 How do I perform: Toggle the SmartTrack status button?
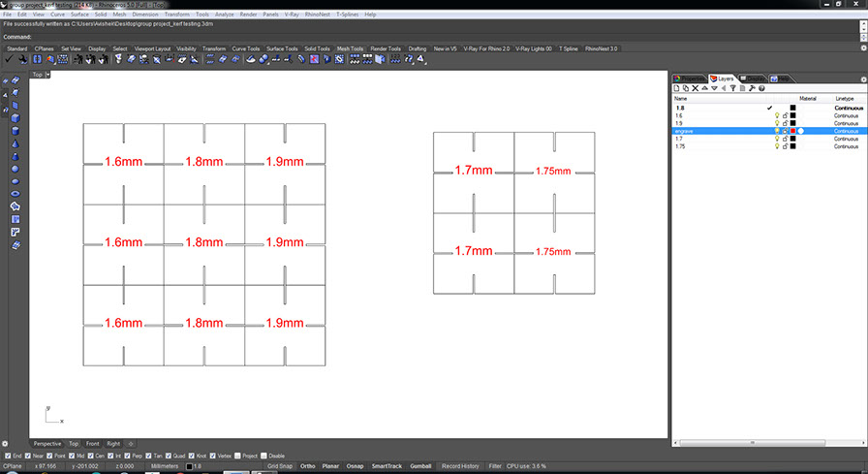387,466
